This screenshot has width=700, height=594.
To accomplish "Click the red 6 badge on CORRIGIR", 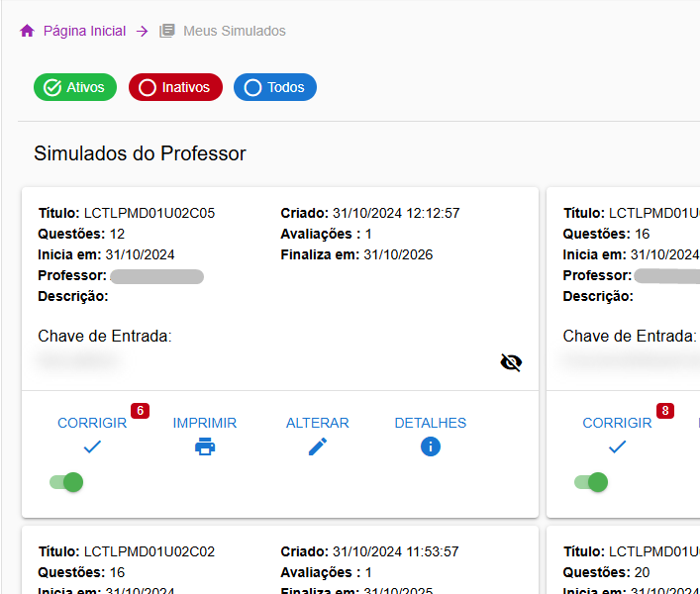I will click(140, 410).
